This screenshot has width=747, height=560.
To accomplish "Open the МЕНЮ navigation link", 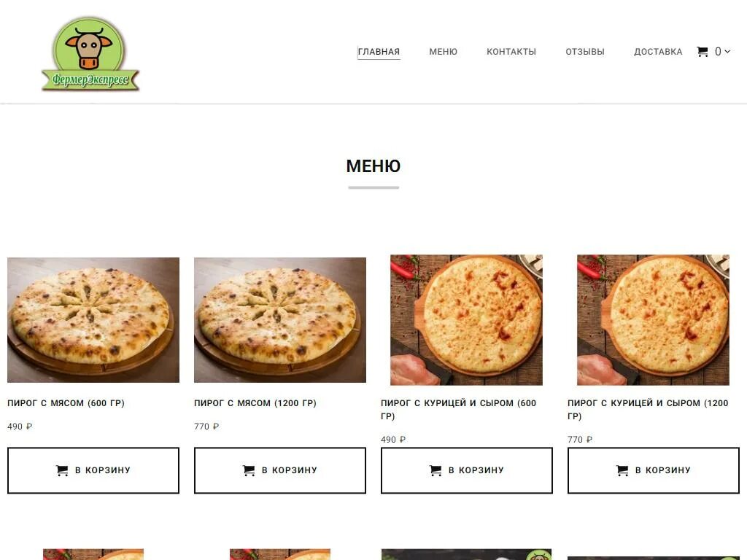I will pyautogui.click(x=443, y=52).
